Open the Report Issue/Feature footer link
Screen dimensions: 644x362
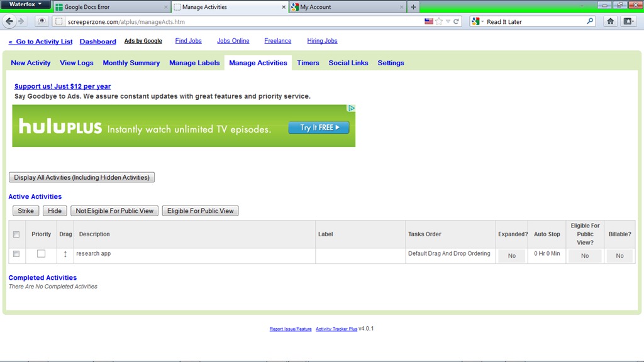point(291,329)
